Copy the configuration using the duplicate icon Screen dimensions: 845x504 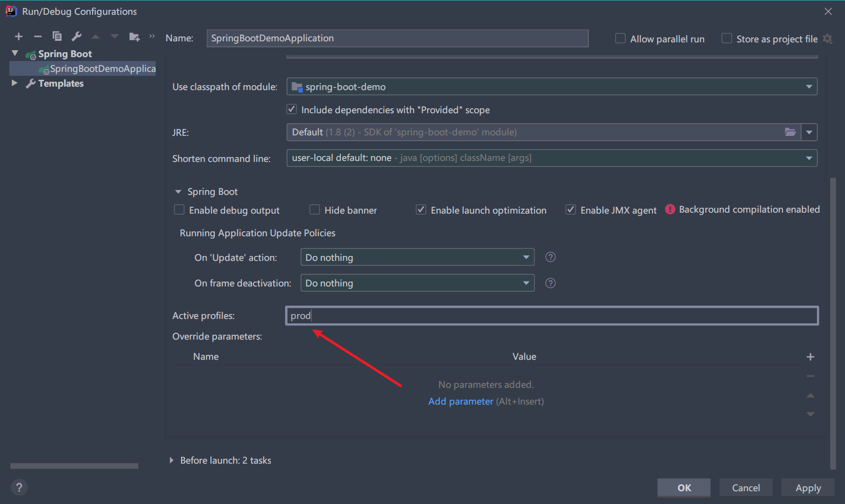pyautogui.click(x=57, y=36)
